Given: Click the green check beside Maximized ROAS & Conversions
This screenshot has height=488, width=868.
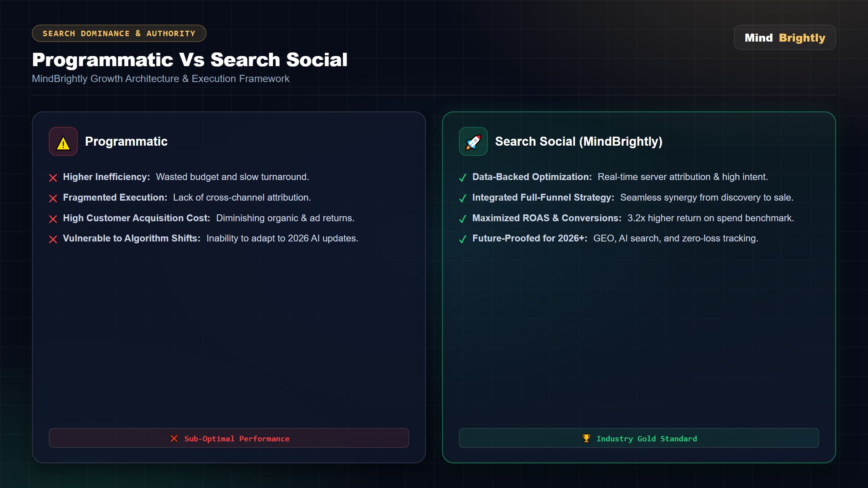Looking at the screenshot, I should tap(463, 219).
